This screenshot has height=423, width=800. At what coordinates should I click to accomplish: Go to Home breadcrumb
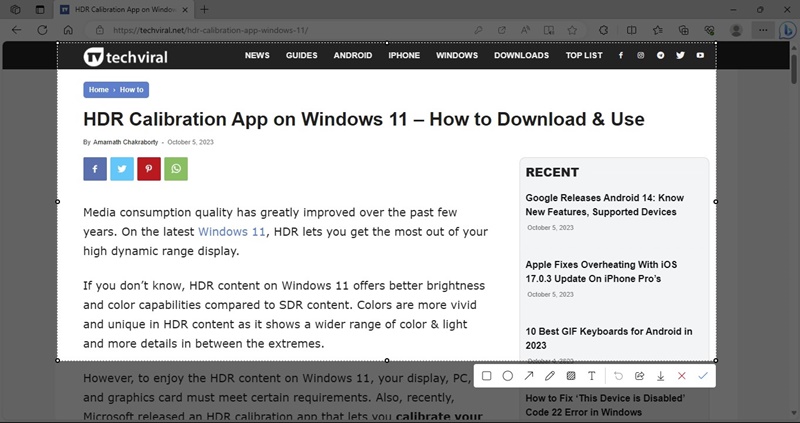click(98, 90)
